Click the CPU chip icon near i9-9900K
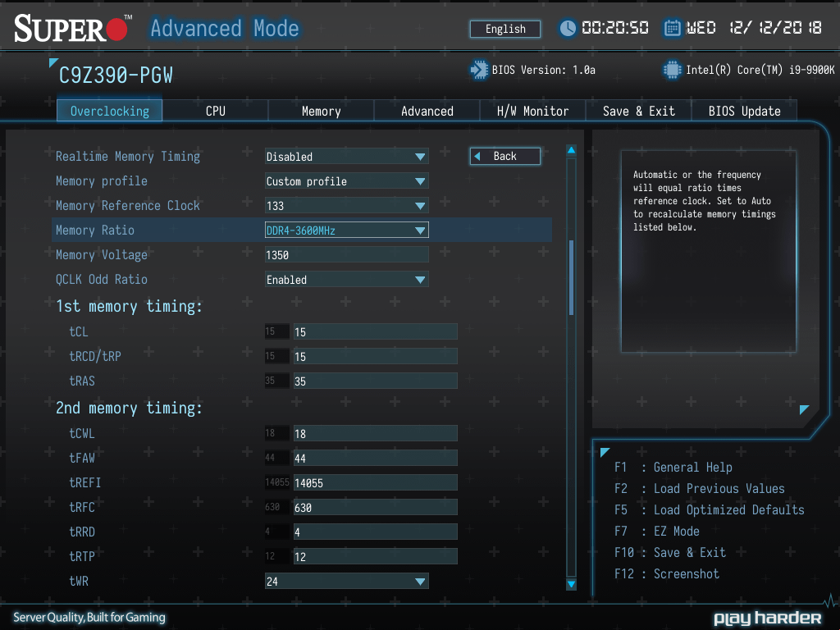Screen dimensions: 840x630 pos(672,70)
